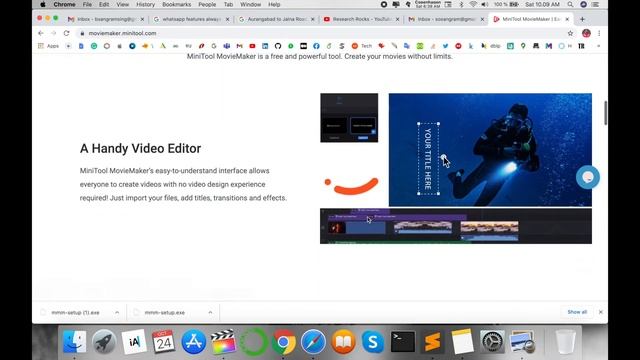The height and width of the screenshot is (360, 640).
Task: Go back with the browser back arrow
Action: pos(40,33)
